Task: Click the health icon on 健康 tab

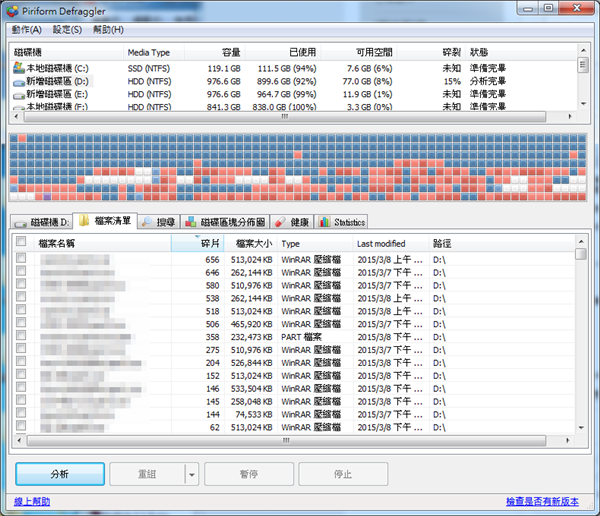Action: pyautogui.click(x=281, y=222)
